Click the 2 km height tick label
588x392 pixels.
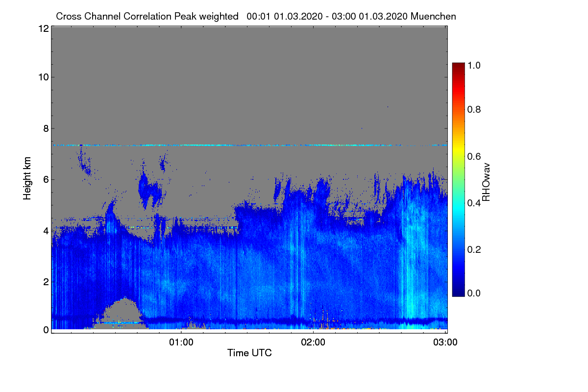tap(45, 281)
